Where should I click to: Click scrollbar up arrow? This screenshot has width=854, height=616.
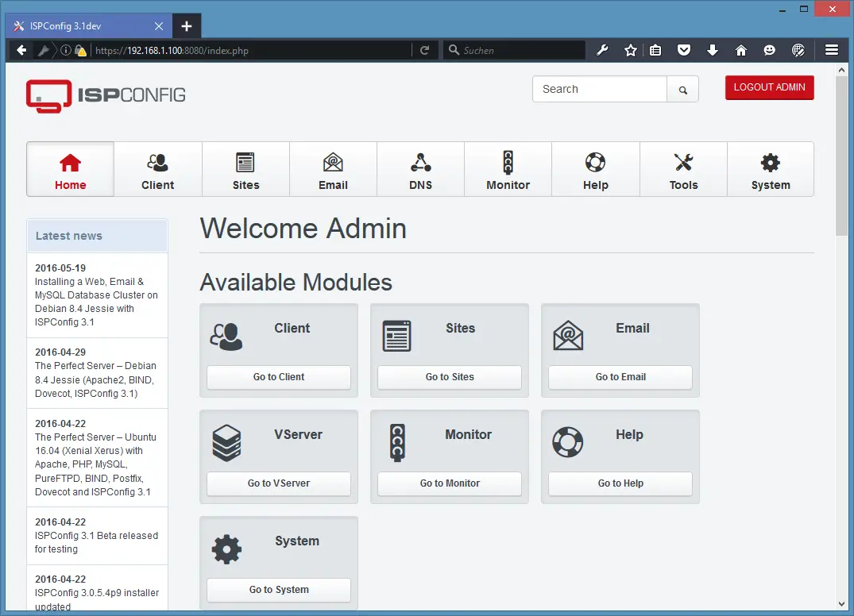tap(841, 70)
